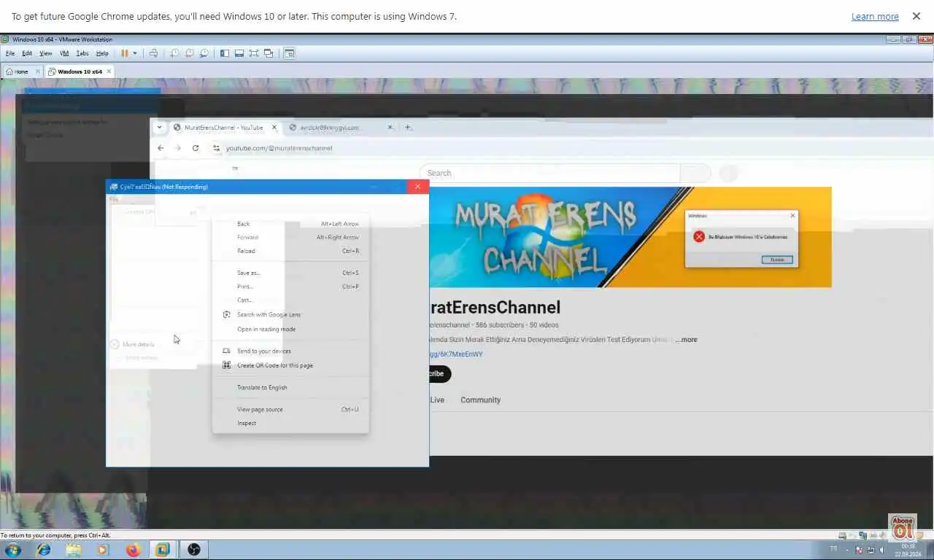Viewport: 934px width, 560px height.
Task: Click Enter Full Screen toolbar icon
Action: coord(253,53)
